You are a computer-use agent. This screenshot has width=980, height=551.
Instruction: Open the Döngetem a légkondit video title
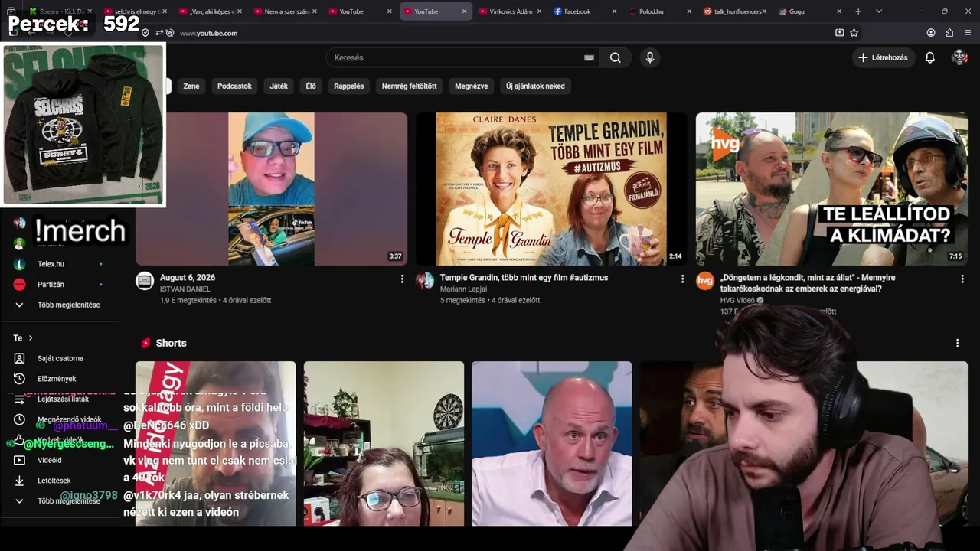click(808, 283)
